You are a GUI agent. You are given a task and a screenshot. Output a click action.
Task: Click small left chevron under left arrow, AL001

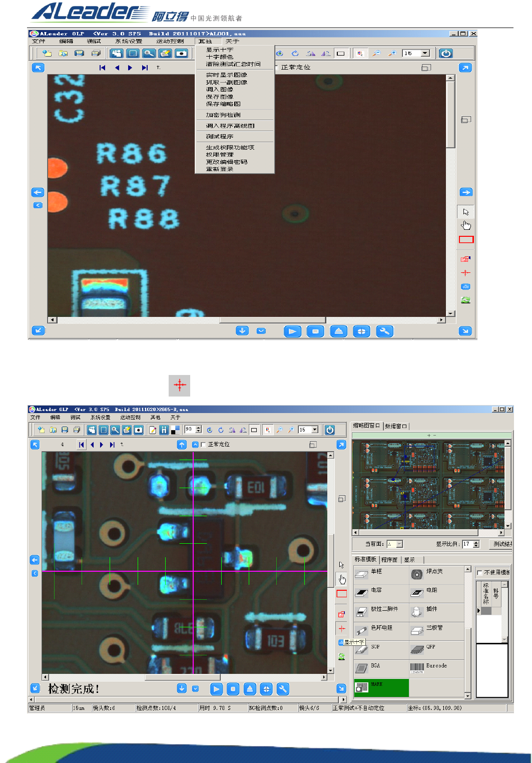(x=38, y=205)
